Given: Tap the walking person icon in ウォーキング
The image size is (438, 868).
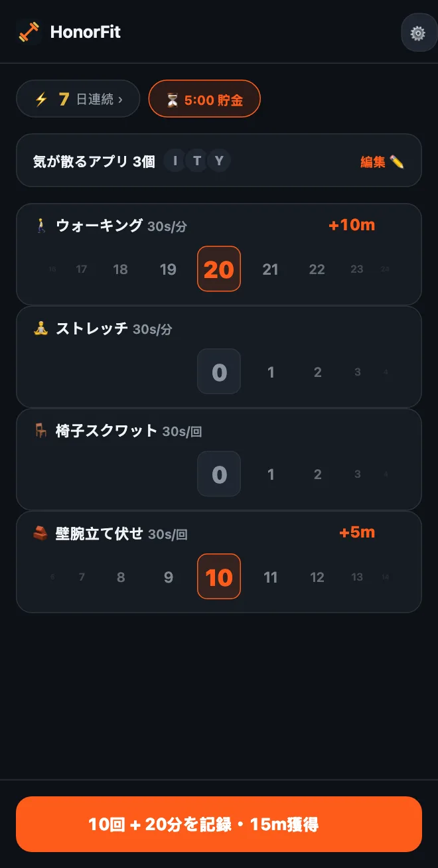Looking at the screenshot, I should [41, 226].
